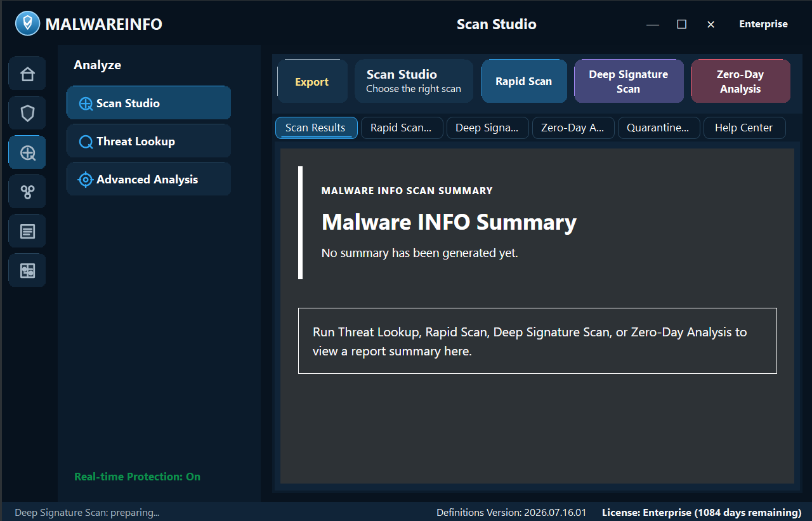Click the Malware INFO Summary heading

[x=449, y=222]
